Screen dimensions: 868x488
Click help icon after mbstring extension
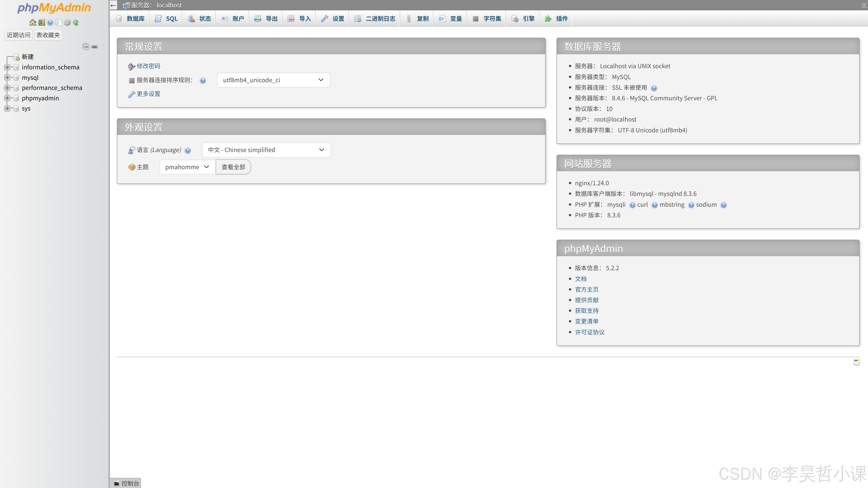pos(691,205)
